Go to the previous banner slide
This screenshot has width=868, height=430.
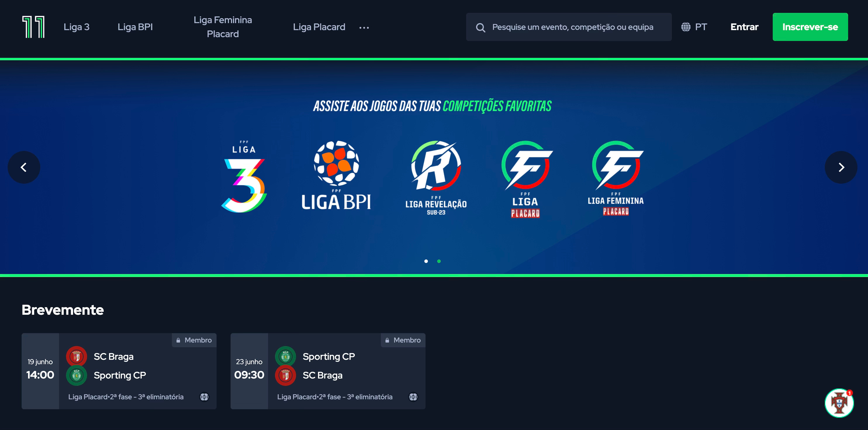pos(24,167)
